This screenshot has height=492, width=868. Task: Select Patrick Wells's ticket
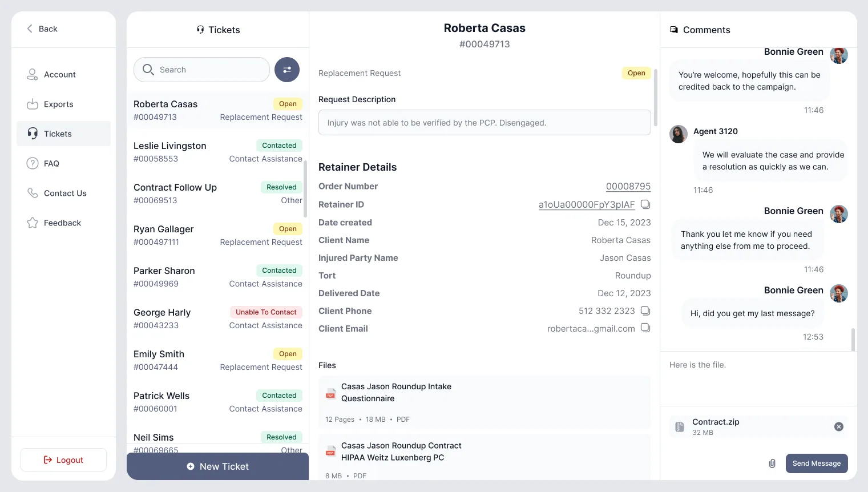[218, 402]
